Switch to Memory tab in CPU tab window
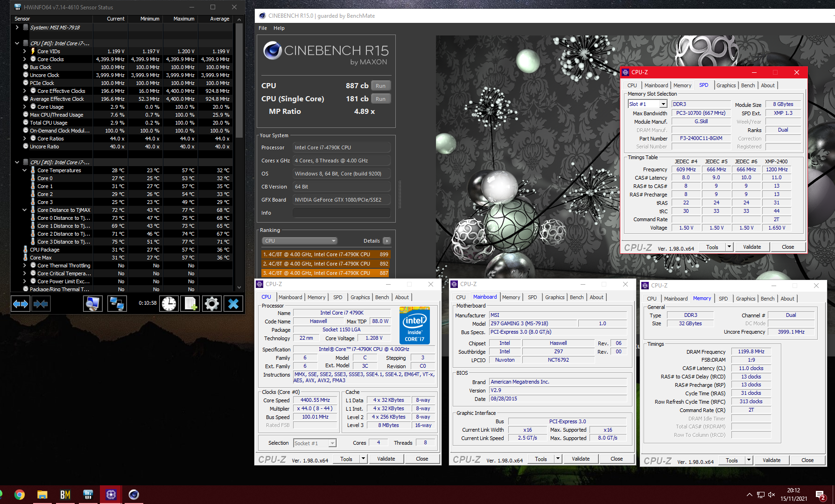The image size is (835, 504). (x=316, y=297)
